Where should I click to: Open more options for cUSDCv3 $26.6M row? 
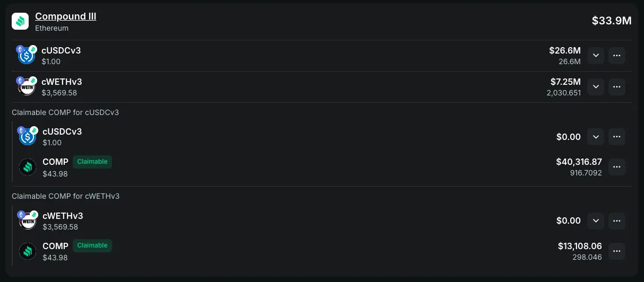click(616, 56)
